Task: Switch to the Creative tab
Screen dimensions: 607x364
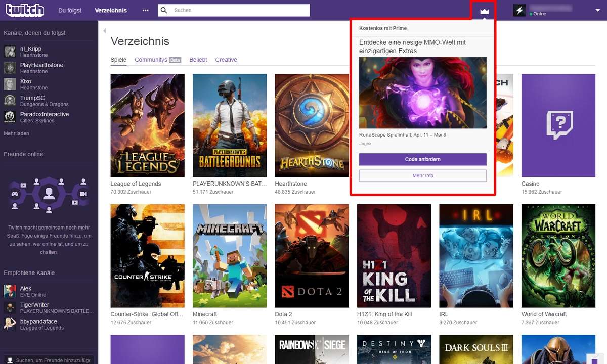Action: click(x=226, y=60)
